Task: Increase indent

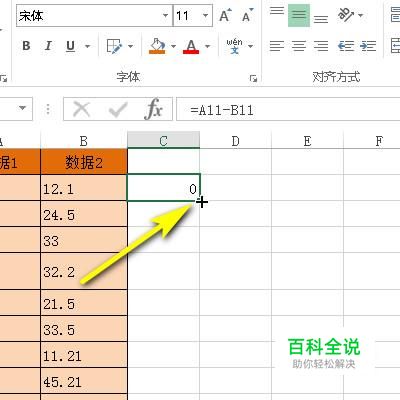Action: click(x=368, y=46)
